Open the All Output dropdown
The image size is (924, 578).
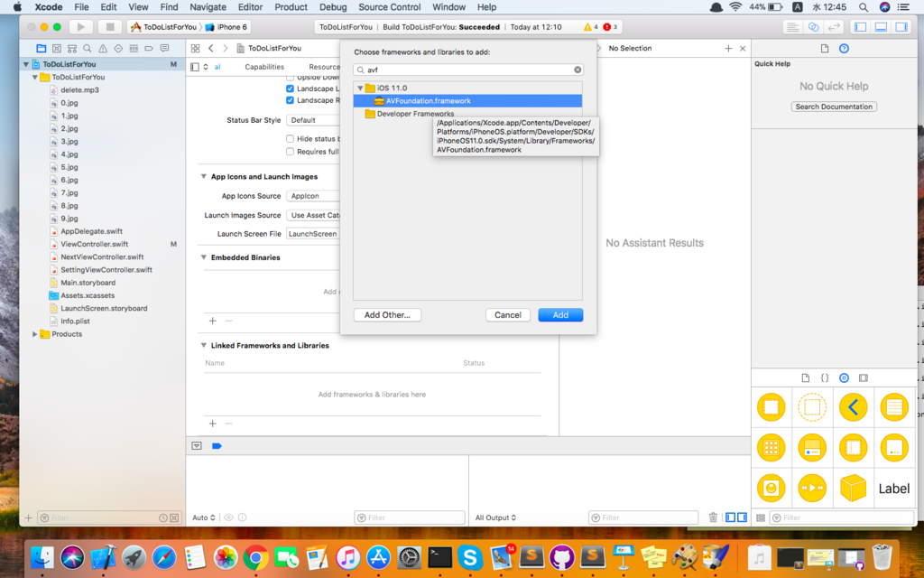point(495,517)
